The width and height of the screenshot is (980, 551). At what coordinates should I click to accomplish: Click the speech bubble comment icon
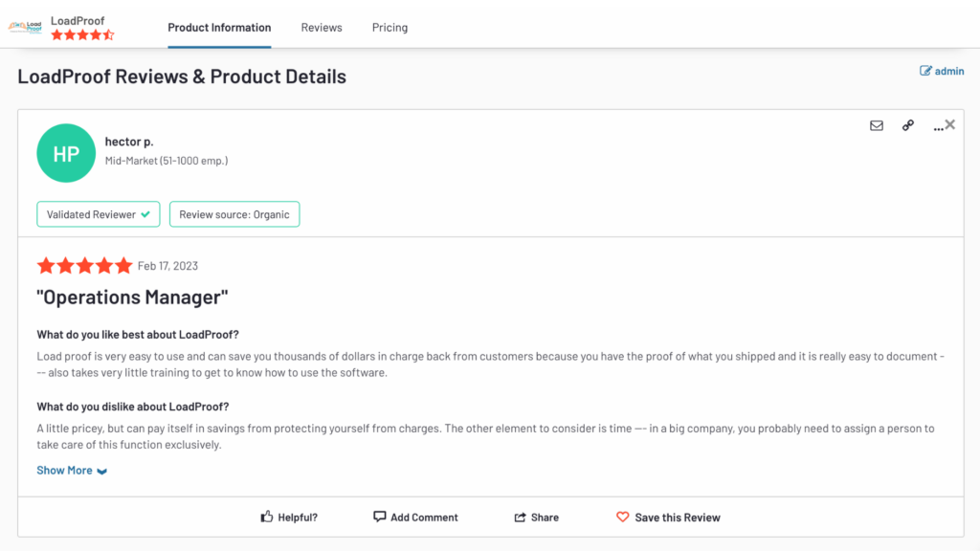coord(379,516)
